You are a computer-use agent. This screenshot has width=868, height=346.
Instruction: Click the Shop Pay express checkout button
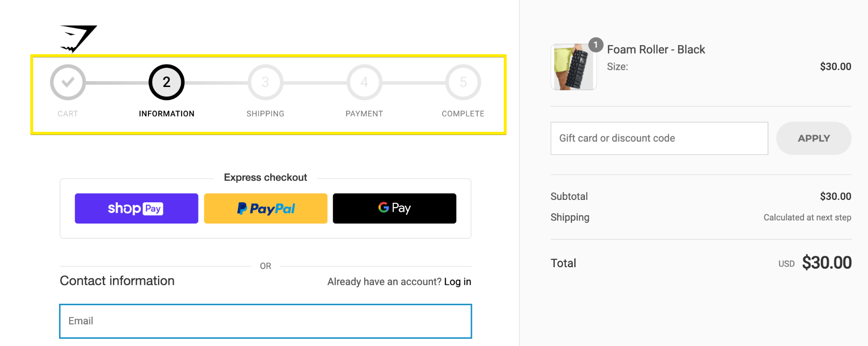pyautogui.click(x=136, y=208)
